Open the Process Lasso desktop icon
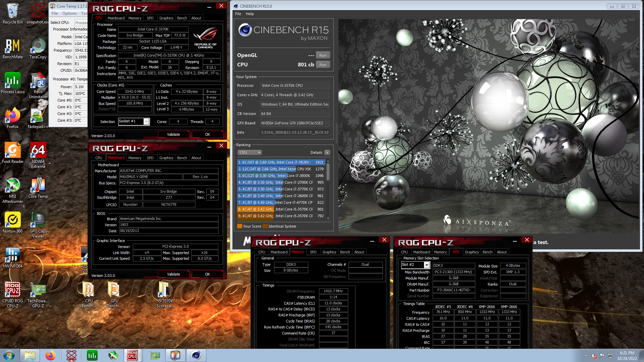The width and height of the screenshot is (644, 362). coord(13,83)
